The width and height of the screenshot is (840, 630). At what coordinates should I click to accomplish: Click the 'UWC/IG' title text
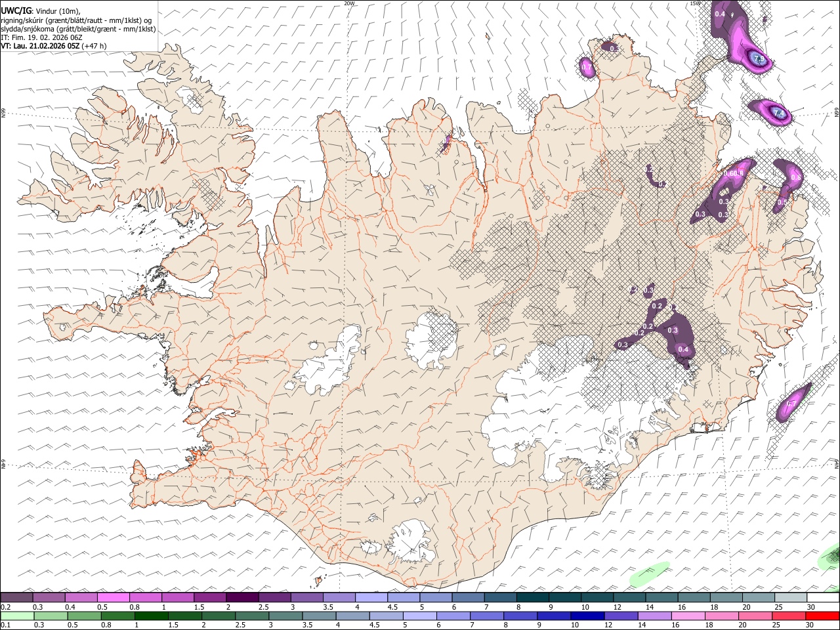16,10
